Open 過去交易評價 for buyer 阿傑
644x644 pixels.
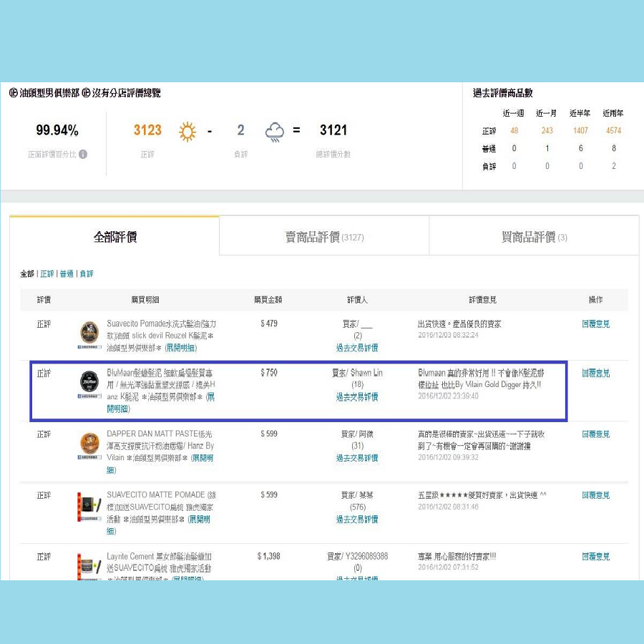click(357, 458)
